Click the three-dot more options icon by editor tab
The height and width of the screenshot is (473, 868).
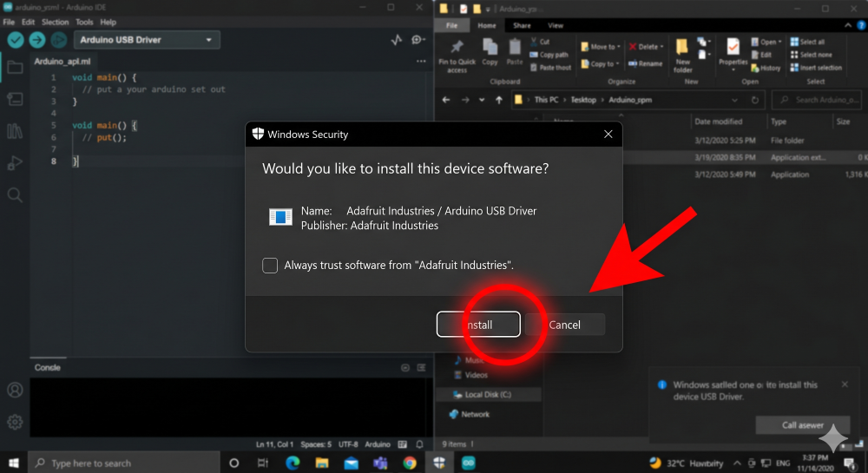(421, 62)
